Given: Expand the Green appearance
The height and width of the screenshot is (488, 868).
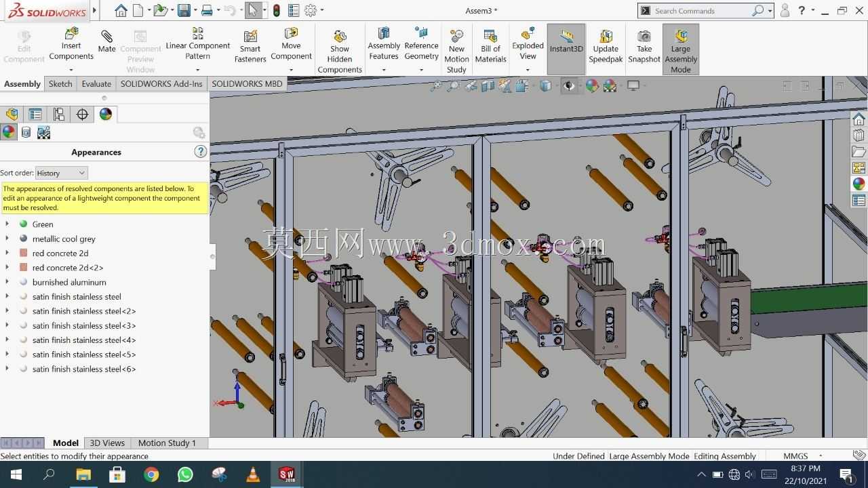Looking at the screenshot, I should tap(7, 224).
